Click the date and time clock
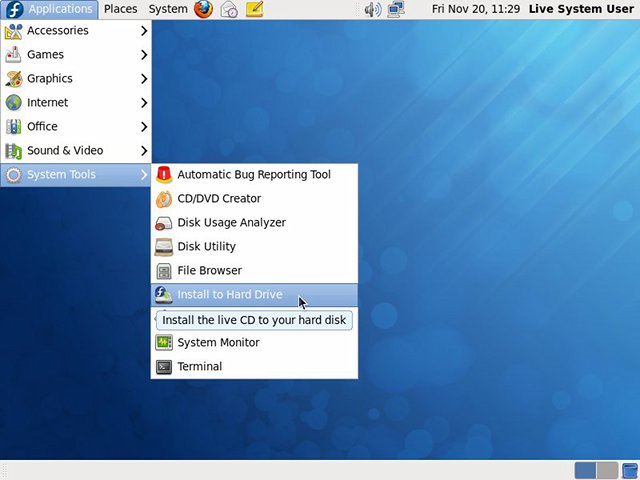640x480 pixels. point(476,9)
